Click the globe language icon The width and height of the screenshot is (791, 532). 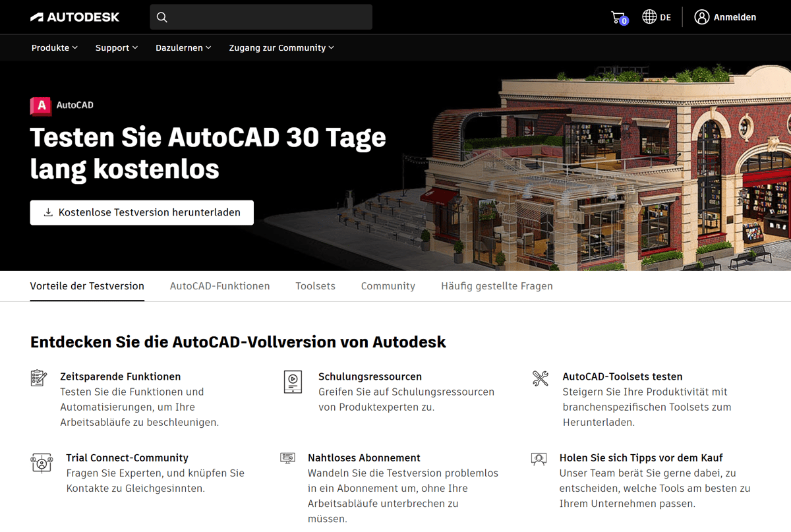[649, 17]
